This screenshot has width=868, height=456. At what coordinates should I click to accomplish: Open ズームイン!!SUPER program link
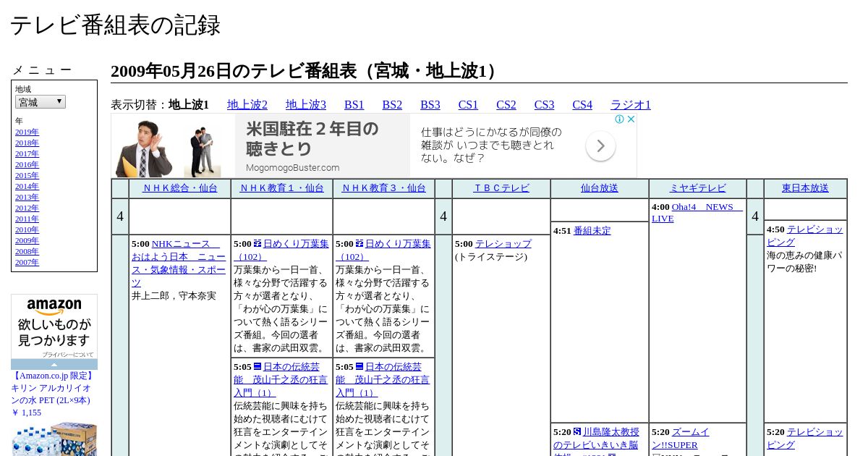(x=680, y=439)
